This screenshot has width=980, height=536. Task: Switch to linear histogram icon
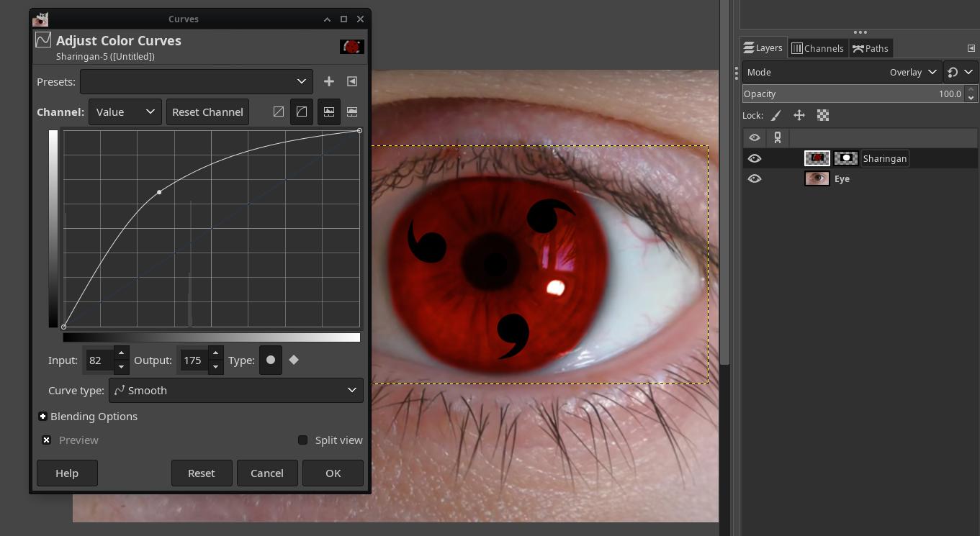[329, 112]
